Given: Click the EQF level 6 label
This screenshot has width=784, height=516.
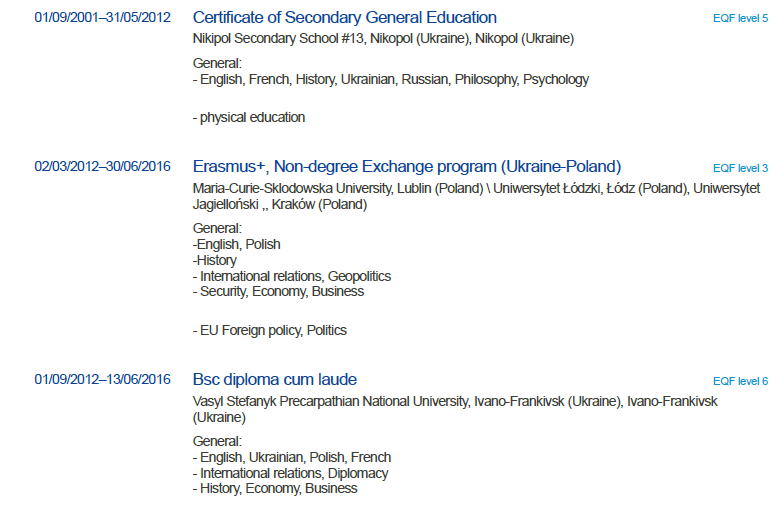Looking at the screenshot, I should (740, 381).
